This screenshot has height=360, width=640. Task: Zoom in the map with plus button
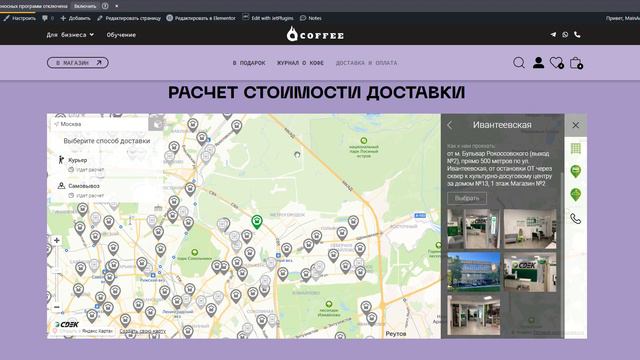[x=57, y=240]
